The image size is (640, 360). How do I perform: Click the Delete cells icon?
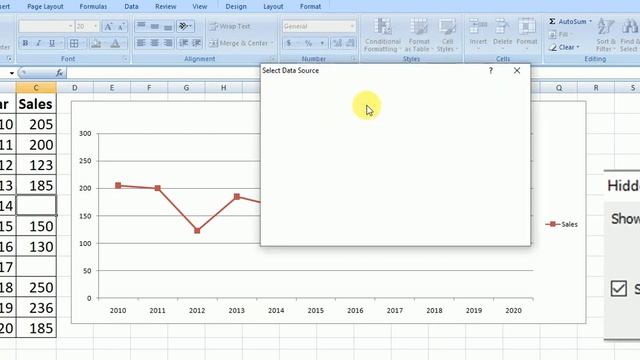tap(502, 26)
